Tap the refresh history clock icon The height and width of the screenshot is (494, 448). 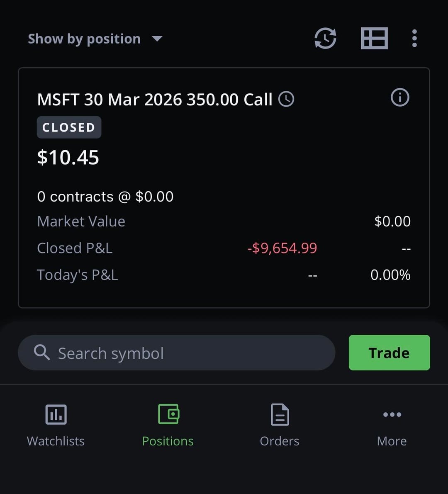325,39
